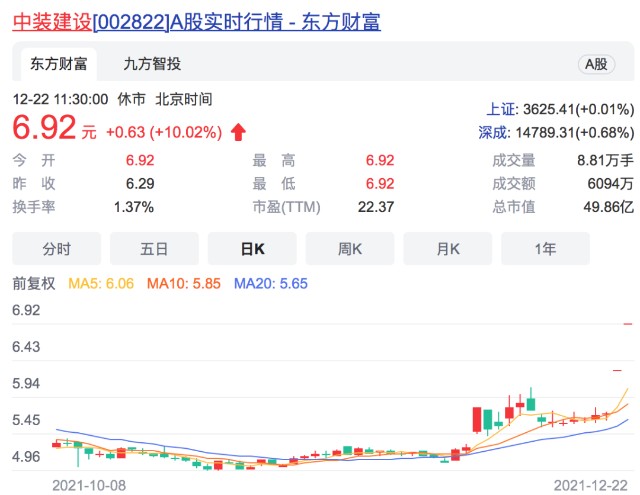Click the 最低 value 6.92
Image resolution: width=640 pixels, height=495 pixels.
pyautogui.click(x=380, y=184)
